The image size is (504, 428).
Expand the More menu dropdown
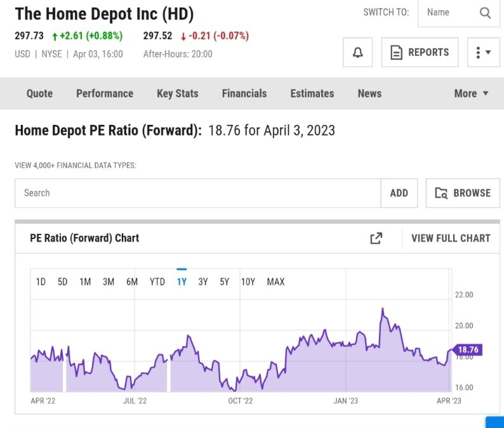point(471,93)
